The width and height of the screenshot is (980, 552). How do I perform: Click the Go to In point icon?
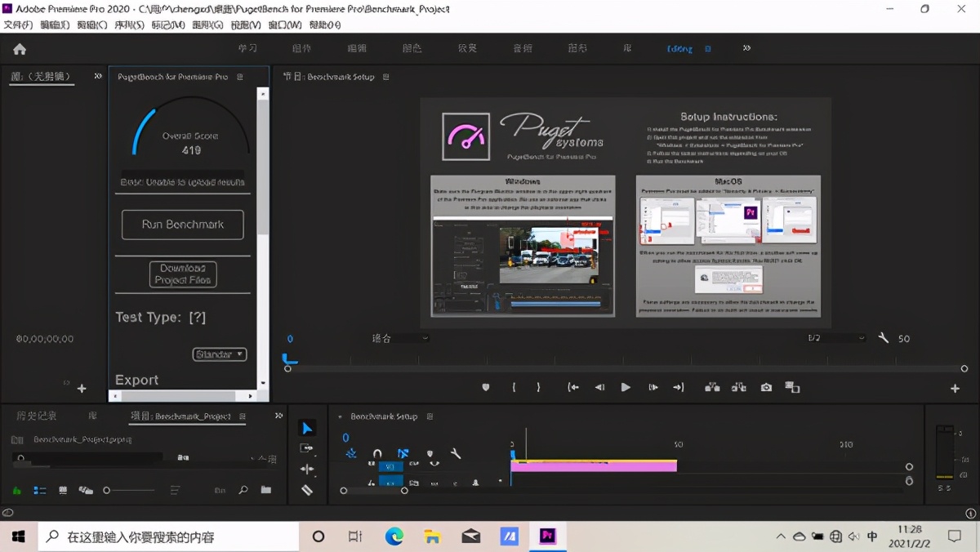[573, 387]
